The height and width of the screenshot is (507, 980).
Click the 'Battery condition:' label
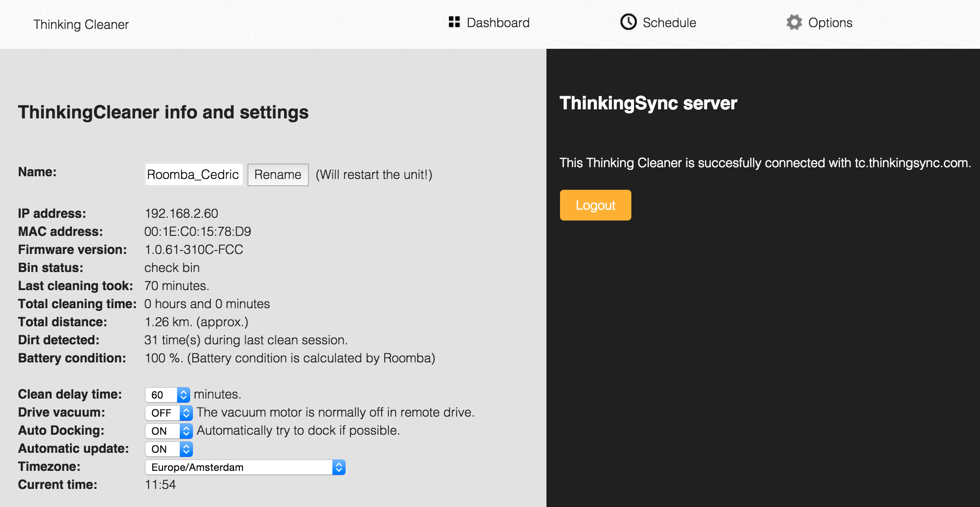coord(72,358)
